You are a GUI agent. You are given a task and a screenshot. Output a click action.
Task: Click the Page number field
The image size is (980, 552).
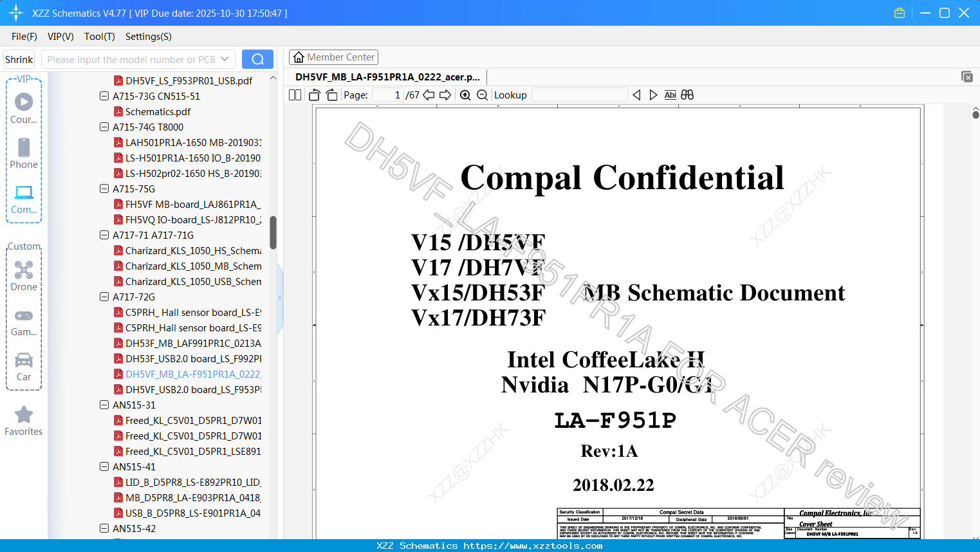tap(387, 95)
